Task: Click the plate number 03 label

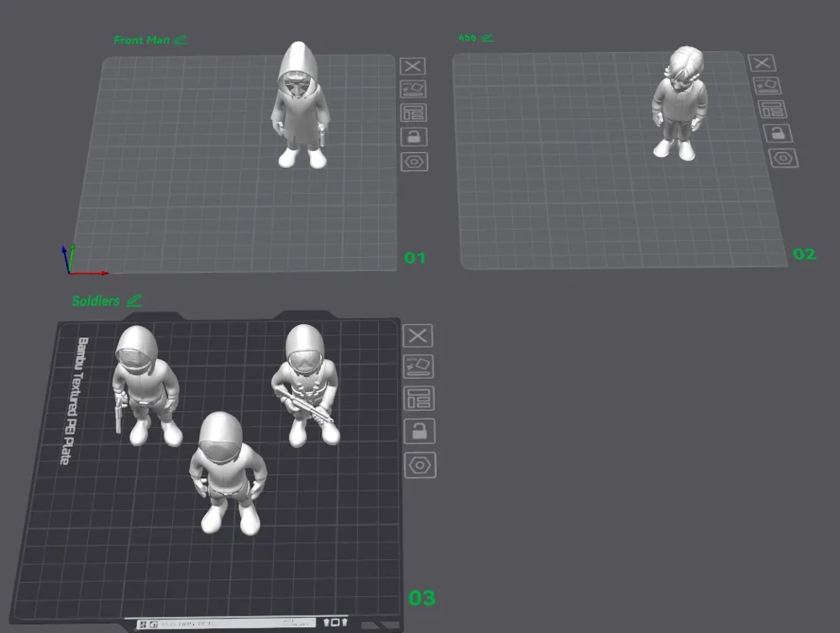Action: tap(423, 598)
